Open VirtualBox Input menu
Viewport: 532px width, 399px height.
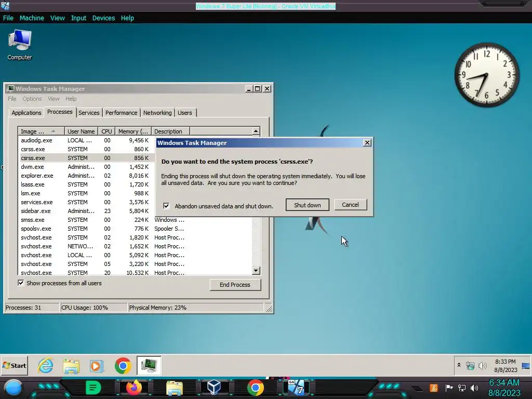tap(78, 18)
